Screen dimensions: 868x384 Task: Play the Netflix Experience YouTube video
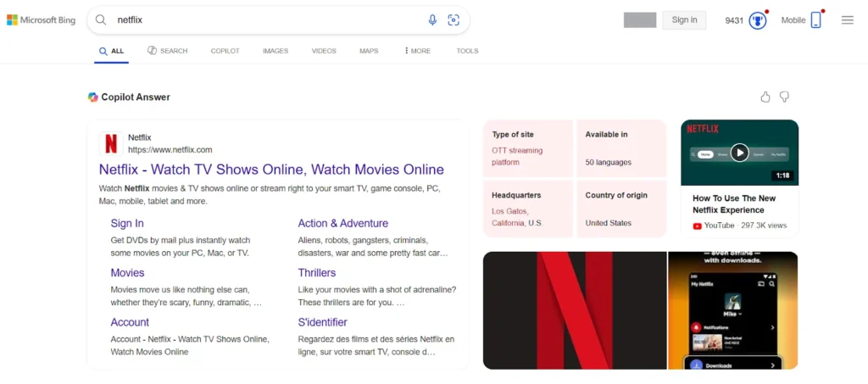pos(739,153)
